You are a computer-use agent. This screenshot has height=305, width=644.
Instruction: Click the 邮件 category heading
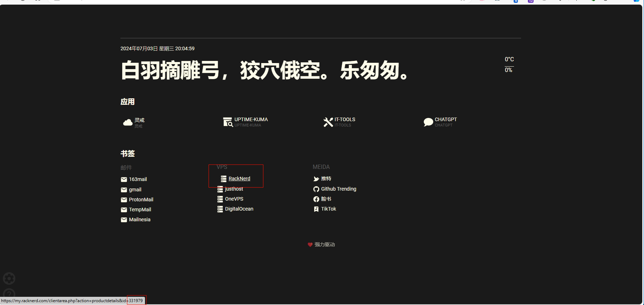pyautogui.click(x=126, y=167)
